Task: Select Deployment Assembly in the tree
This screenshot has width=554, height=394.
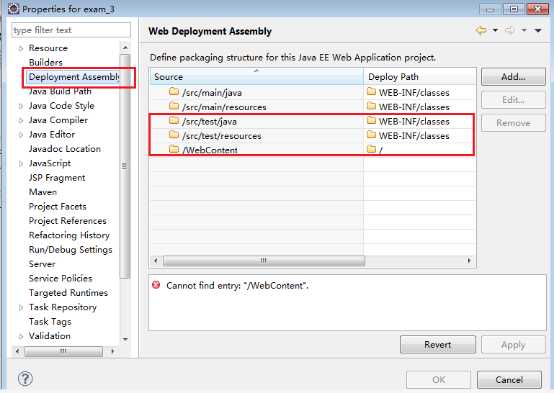Action: pyautogui.click(x=73, y=77)
